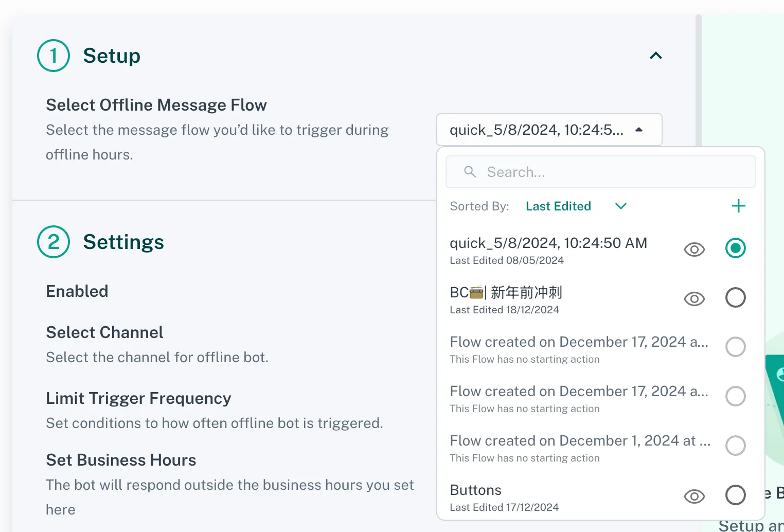This screenshot has width=784, height=532.
Task: Choose the Buttons flow radio button
Action: (735, 495)
